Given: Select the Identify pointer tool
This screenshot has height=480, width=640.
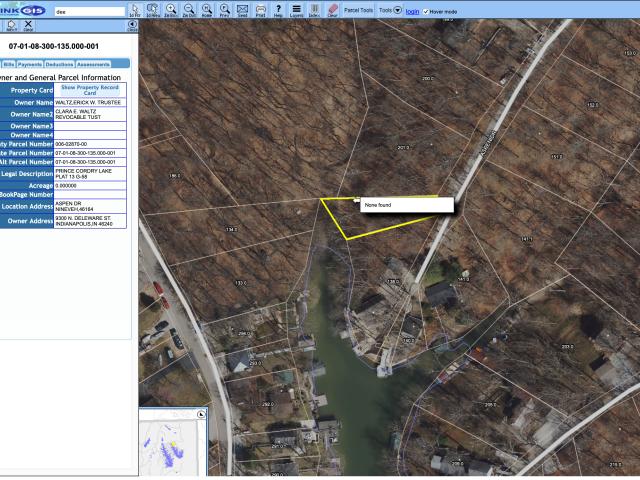Looking at the screenshot, I should [135, 10].
